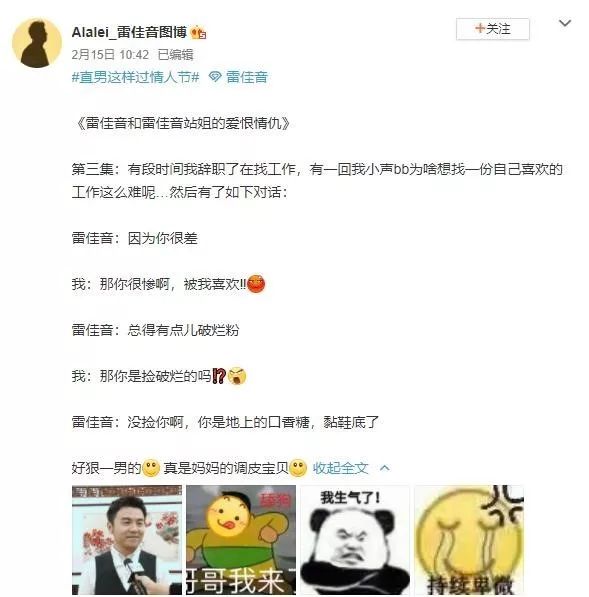Open the post options chevron

565,24
